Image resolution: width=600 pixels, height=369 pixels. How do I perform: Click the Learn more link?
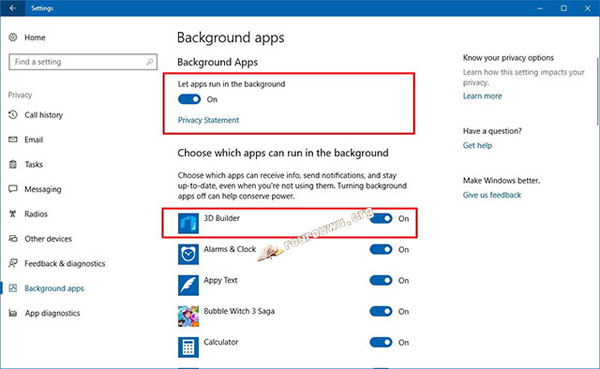point(482,96)
